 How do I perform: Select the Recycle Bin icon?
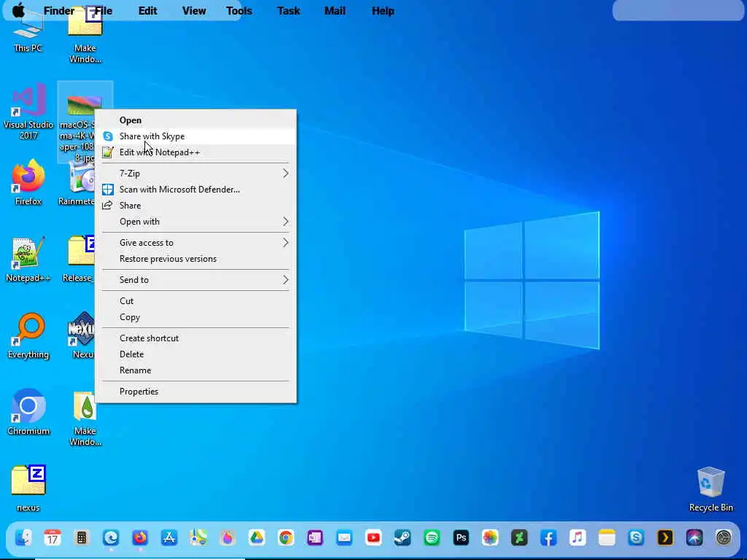coord(711,489)
